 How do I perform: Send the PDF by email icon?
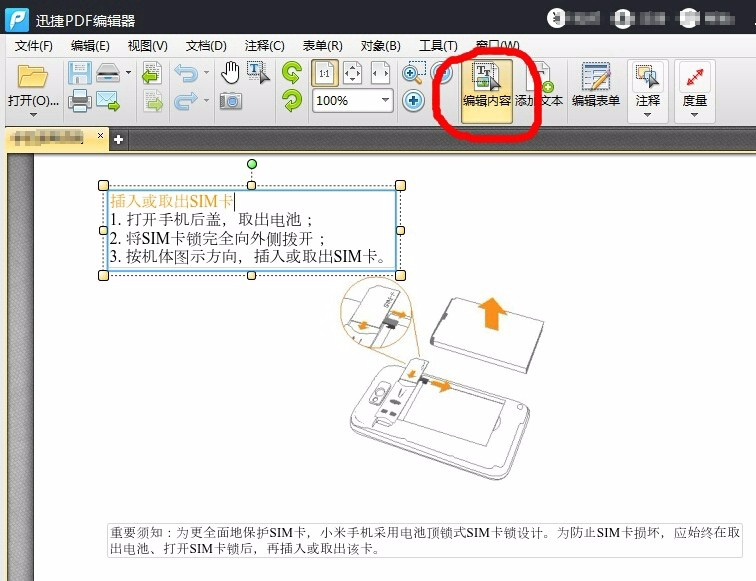108,101
